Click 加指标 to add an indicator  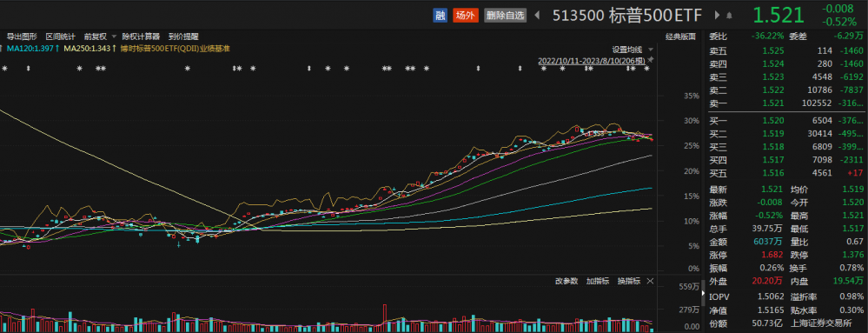(598, 281)
